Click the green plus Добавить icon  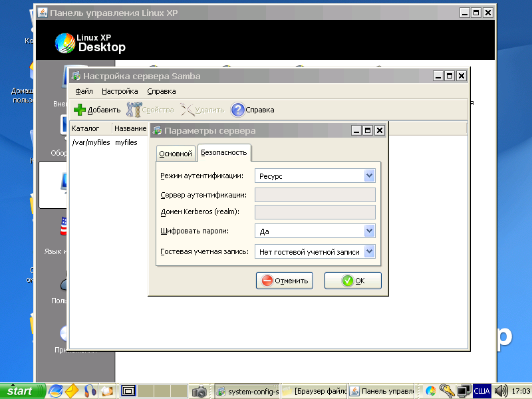tap(80, 110)
